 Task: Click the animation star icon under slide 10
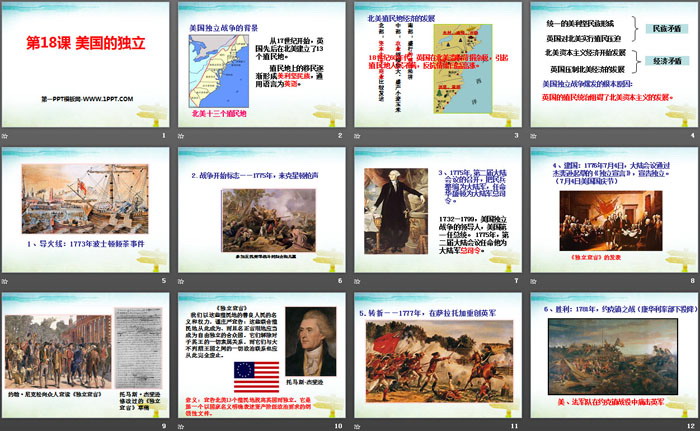pyautogui.click(x=181, y=427)
